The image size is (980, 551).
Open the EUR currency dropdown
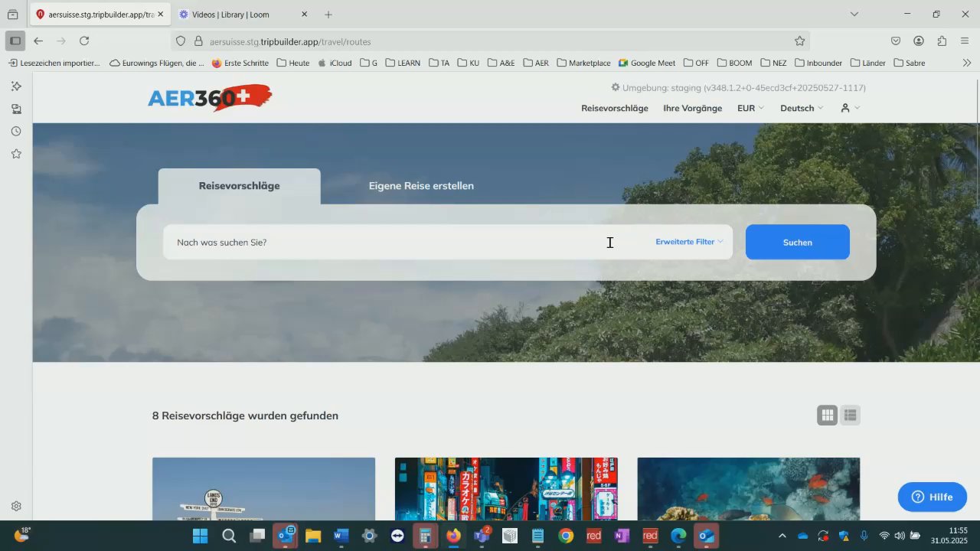[750, 108]
